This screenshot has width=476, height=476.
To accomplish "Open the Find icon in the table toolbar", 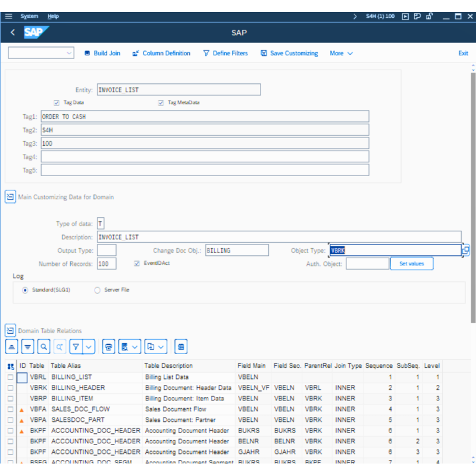I will (x=43, y=346).
